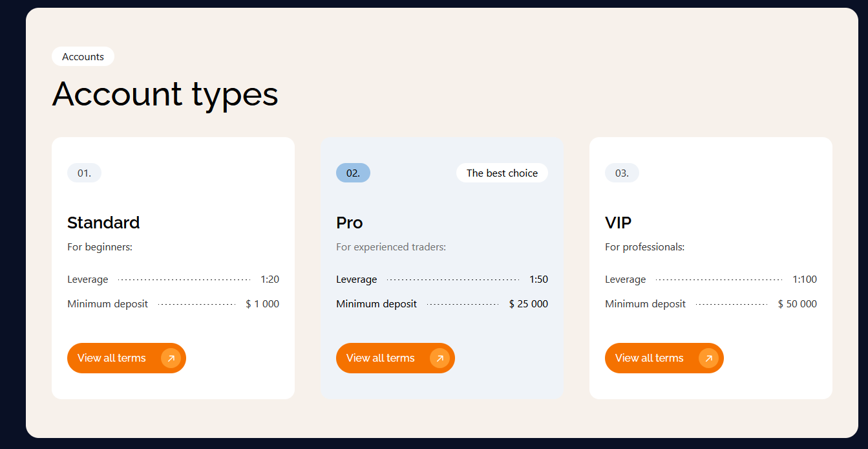868x449 pixels.
Task: Select the highlighted 02. number badge
Action: [353, 173]
